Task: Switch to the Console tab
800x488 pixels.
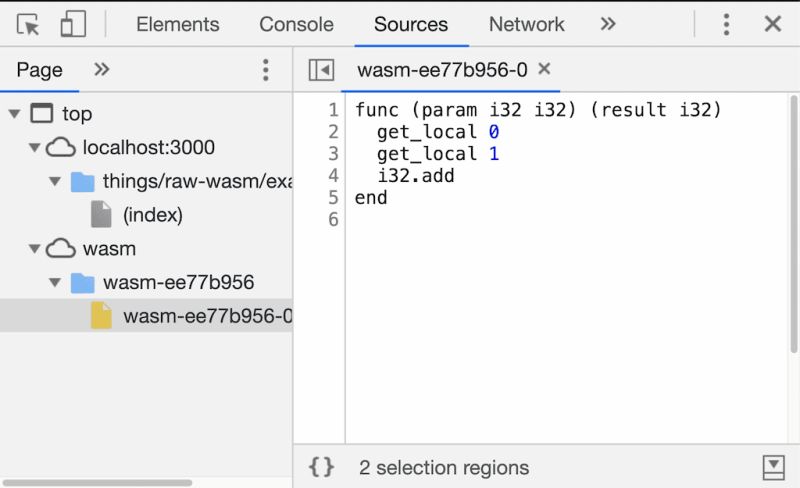Action: click(296, 24)
